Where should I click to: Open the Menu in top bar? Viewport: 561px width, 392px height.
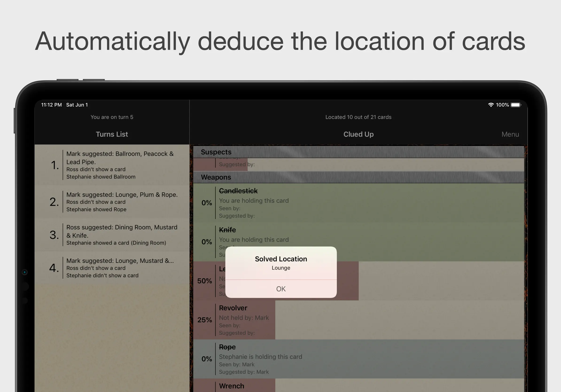point(510,134)
